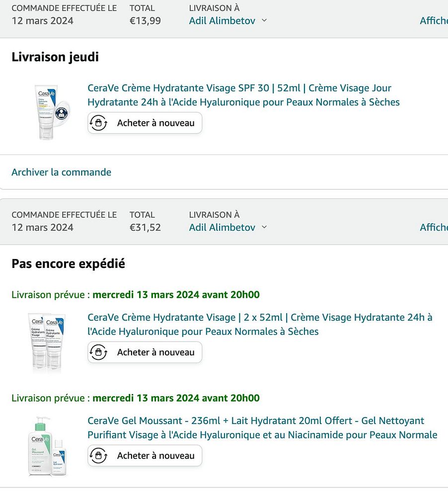Expand the delivery address chevron on the €13,99 order
The height and width of the screenshot is (497, 448).
pos(264,20)
